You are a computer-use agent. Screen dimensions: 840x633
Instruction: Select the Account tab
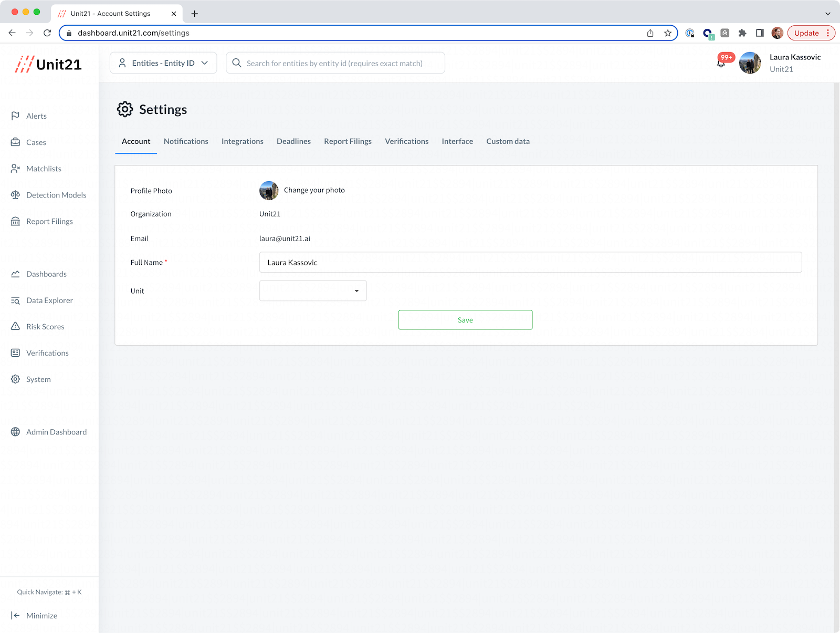pos(136,141)
